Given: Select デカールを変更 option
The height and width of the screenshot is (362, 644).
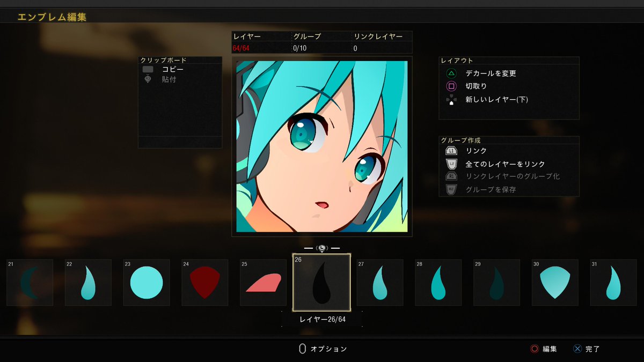Looking at the screenshot, I should click(x=491, y=73).
